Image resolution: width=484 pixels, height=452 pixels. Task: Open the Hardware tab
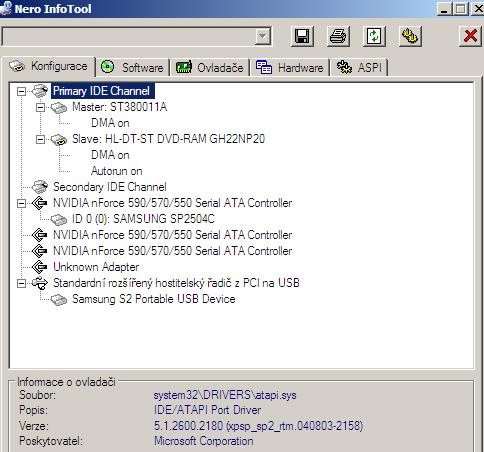290,68
